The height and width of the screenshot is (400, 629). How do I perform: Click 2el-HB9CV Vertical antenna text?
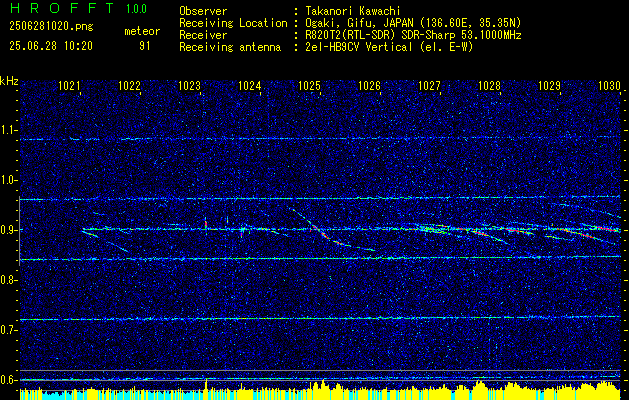click(388, 47)
